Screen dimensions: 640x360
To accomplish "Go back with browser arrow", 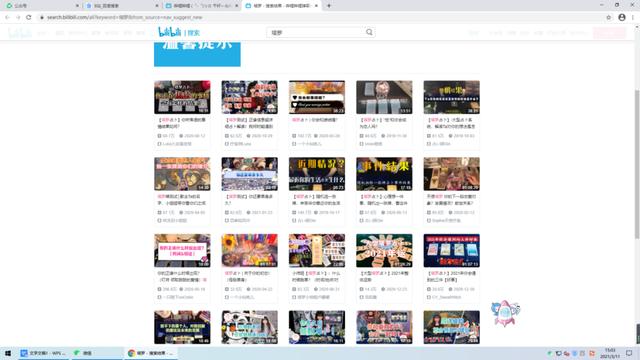I will 7,17.
